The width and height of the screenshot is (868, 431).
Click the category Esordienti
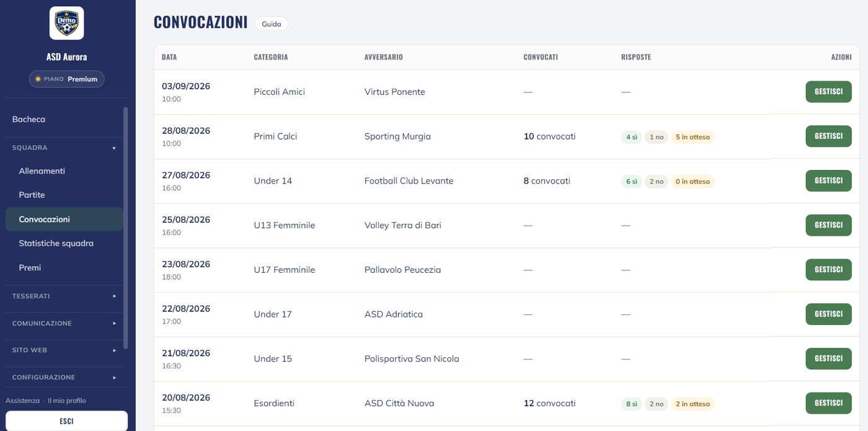pos(274,403)
